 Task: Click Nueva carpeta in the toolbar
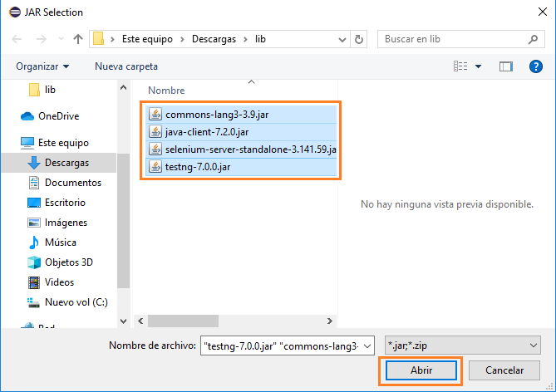[126, 66]
